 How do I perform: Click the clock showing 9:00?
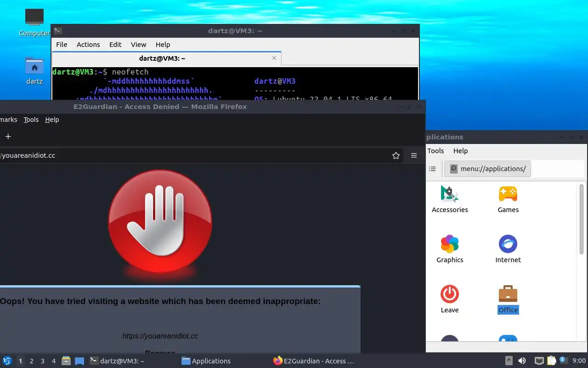click(579, 361)
